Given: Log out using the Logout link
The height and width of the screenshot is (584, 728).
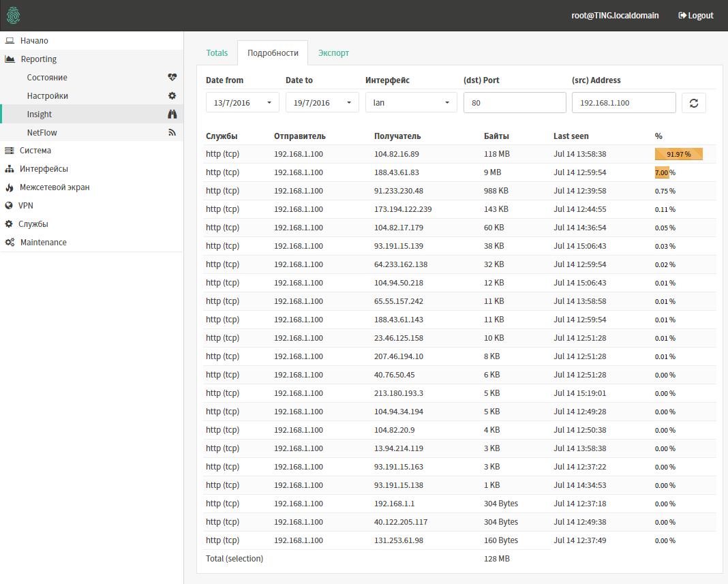Looking at the screenshot, I should tap(696, 16).
